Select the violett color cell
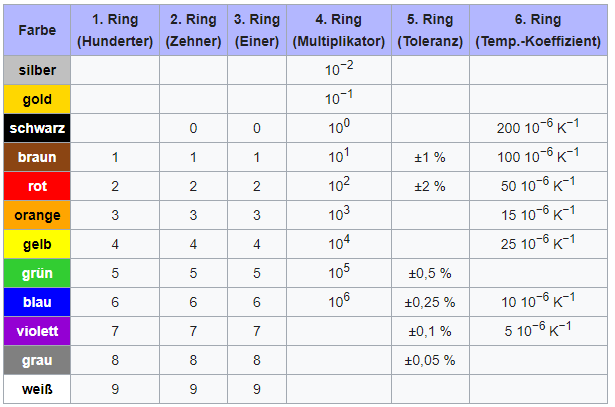Screen dimensions: 615x407 [x=37, y=331]
